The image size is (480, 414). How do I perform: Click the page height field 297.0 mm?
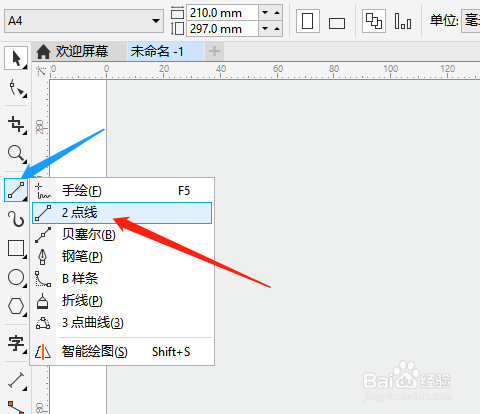[222, 29]
